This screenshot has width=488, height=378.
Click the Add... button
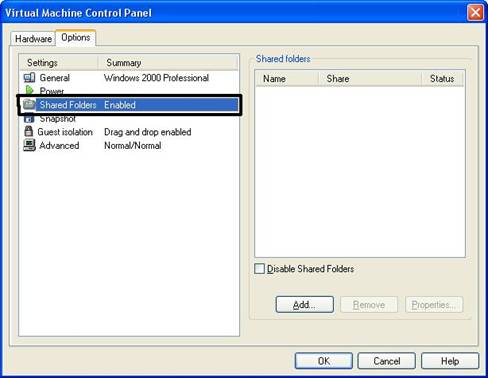coord(305,305)
